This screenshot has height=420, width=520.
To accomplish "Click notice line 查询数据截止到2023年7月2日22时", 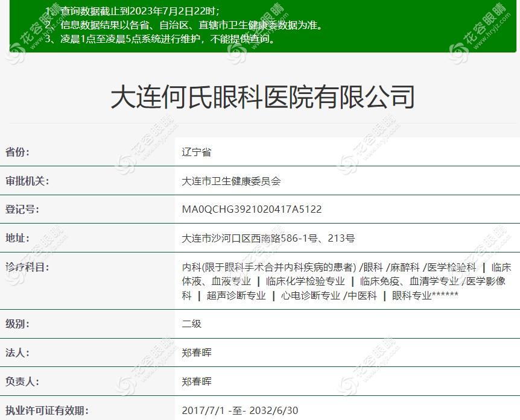I will pos(132,11).
